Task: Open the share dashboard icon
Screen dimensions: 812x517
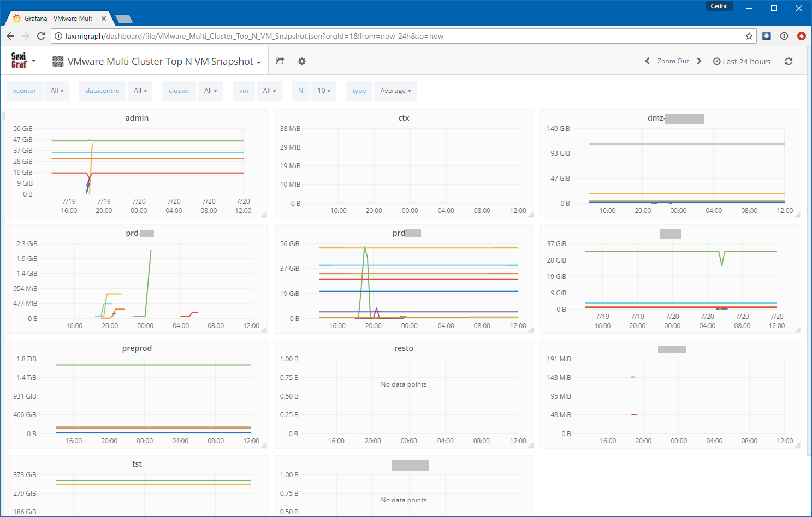Action: tap(280, 61)
